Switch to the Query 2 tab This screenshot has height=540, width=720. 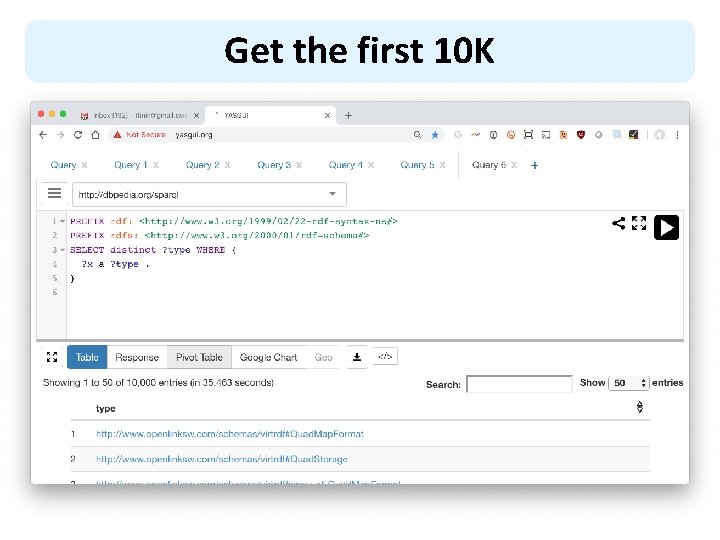coord(202,165)
